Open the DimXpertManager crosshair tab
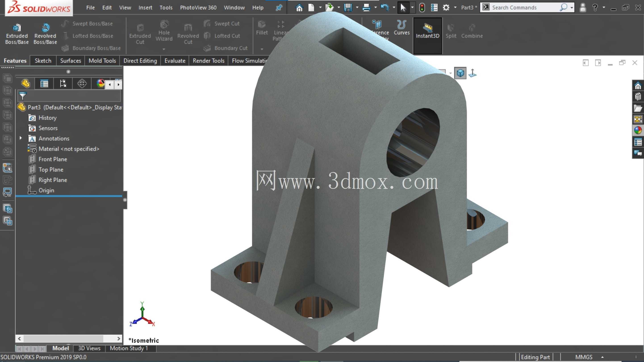The width and height of the screenshot is (644, 362). pyautogui.click(x=82, y=84)
